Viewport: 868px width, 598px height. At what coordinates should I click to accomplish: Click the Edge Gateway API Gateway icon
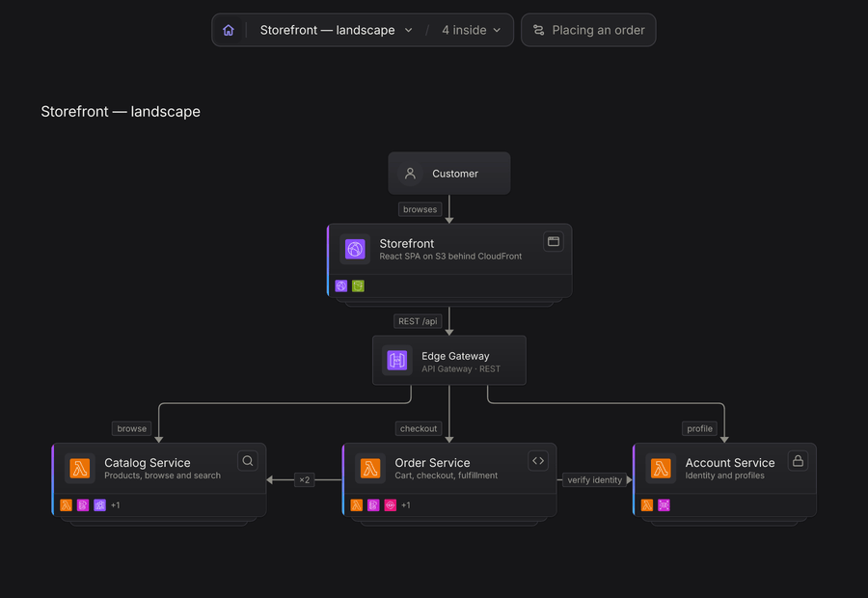click(397, 361)
